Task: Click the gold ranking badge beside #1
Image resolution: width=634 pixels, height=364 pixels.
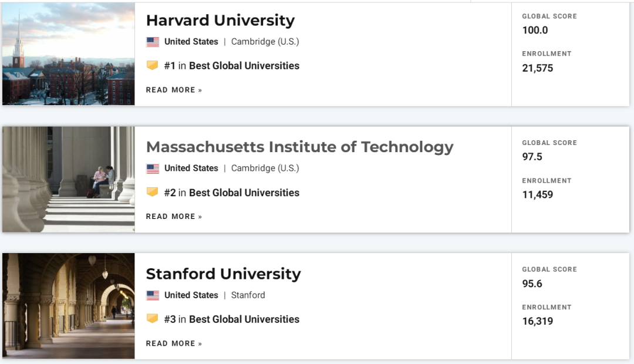Action: (153, 65)
